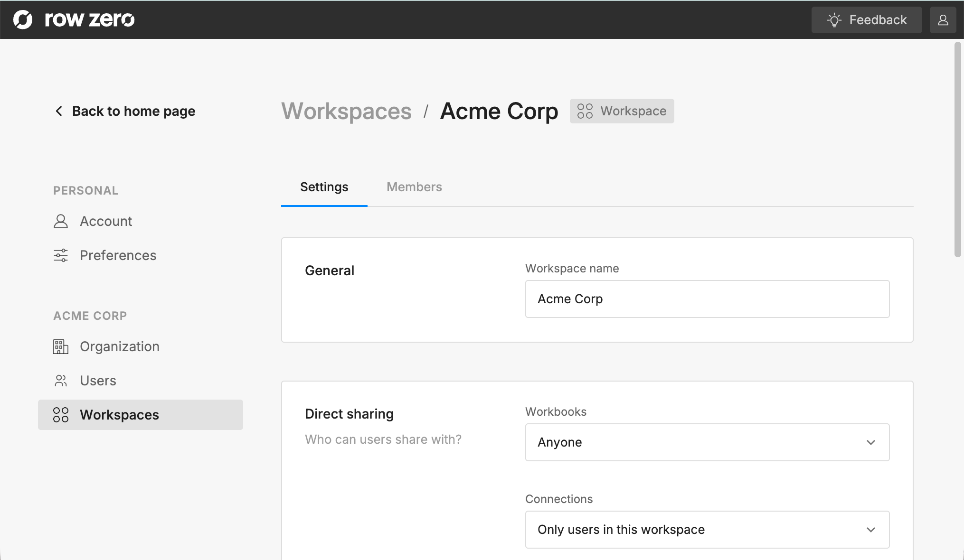Click the Workspaces four-circles sidebar icon
This screenshot has width=964, height=560.
coord(61,415)
